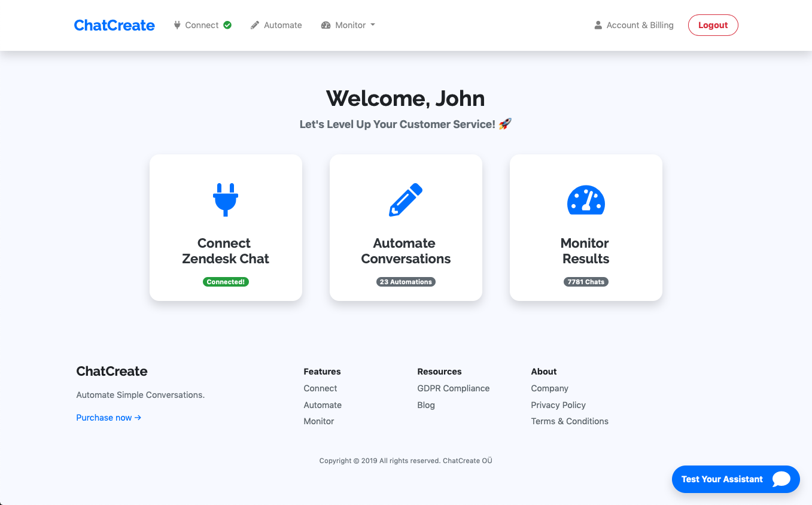This screenshot has height=505, width=812.
Task: Click the green checkmark next to Connect
Action: [x=227, y=25]
